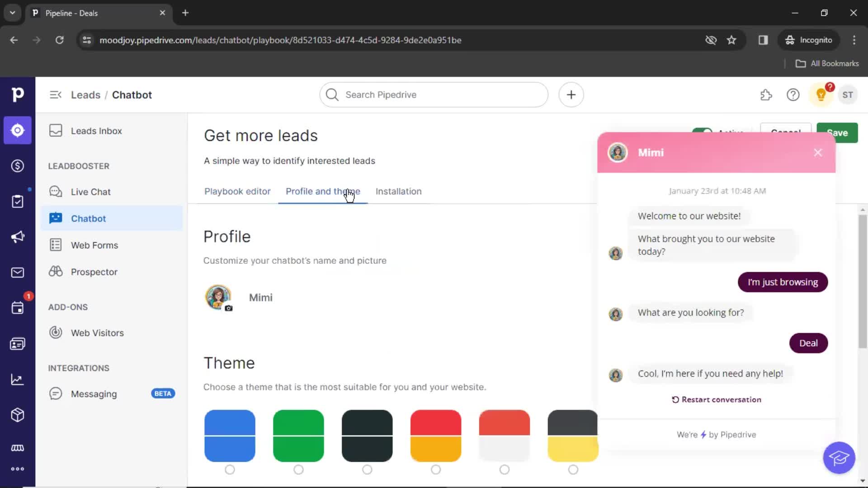Screen dimensions: 868x488
Task: Open Chrome three-dot menu
Action: (x=854, y=40)
